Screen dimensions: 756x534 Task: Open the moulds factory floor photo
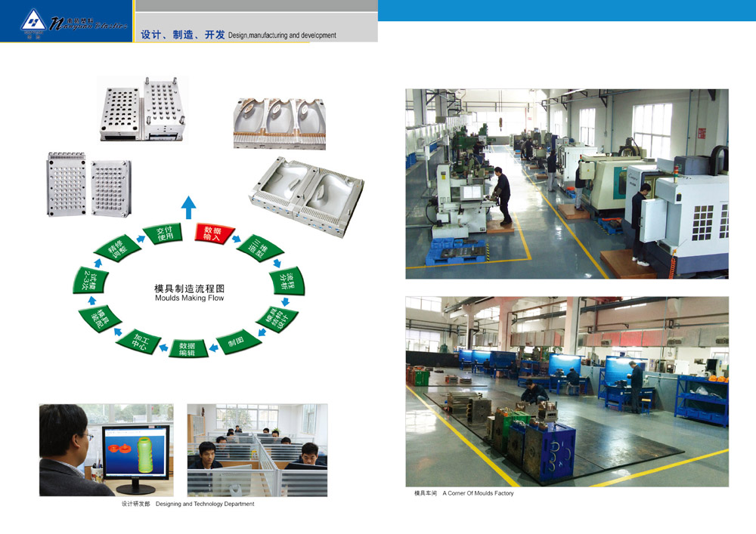coord(566,390)
